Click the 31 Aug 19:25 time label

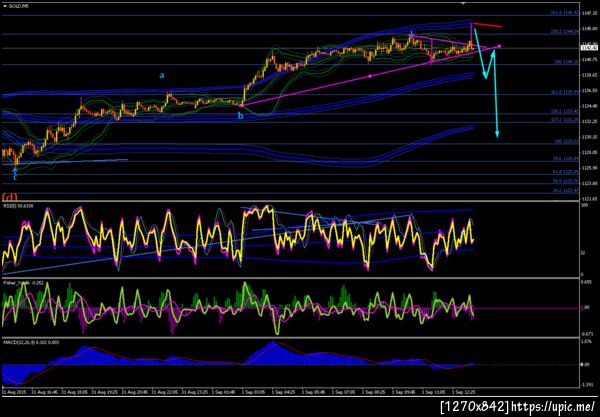(104, 392)
